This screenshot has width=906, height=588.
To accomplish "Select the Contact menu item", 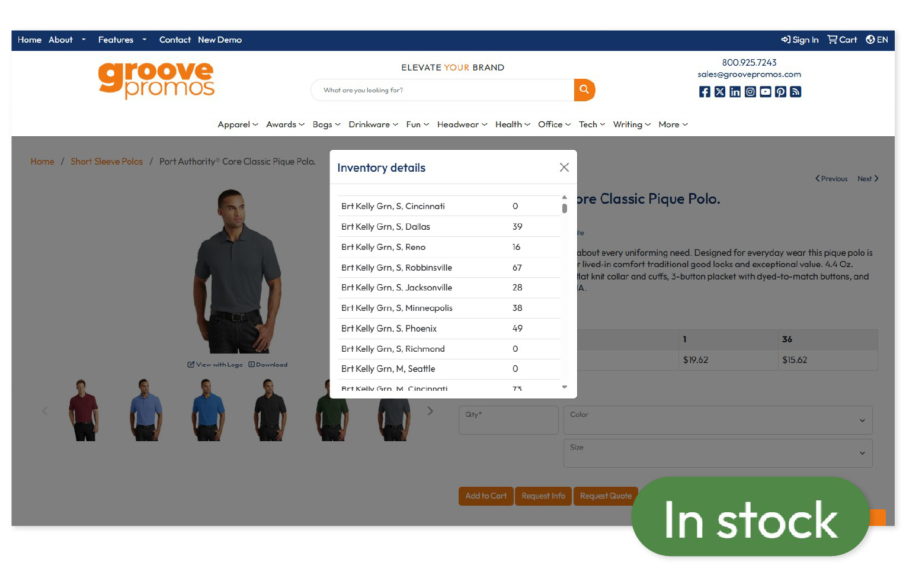I will pos(175,40).
